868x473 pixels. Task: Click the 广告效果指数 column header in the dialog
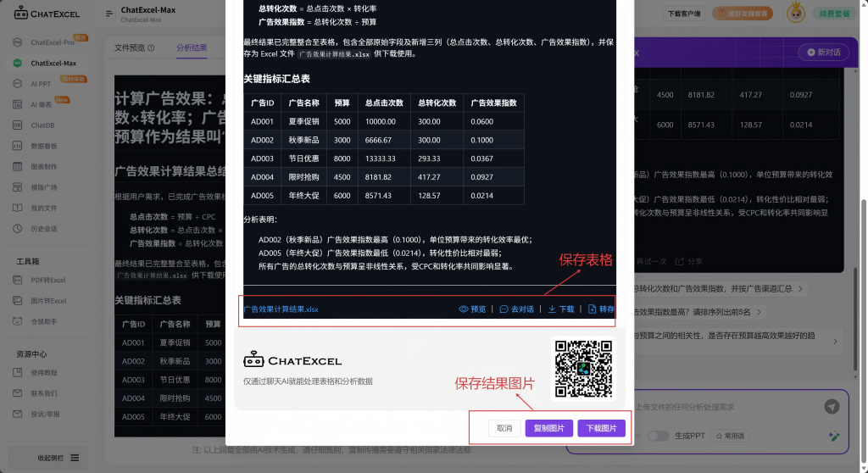(494, 103)
